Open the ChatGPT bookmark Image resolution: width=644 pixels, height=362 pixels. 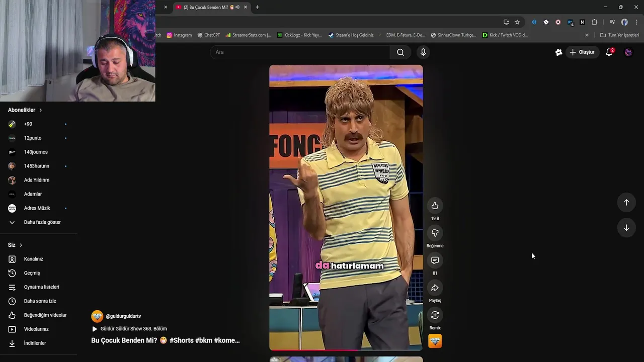coord(209,35)
